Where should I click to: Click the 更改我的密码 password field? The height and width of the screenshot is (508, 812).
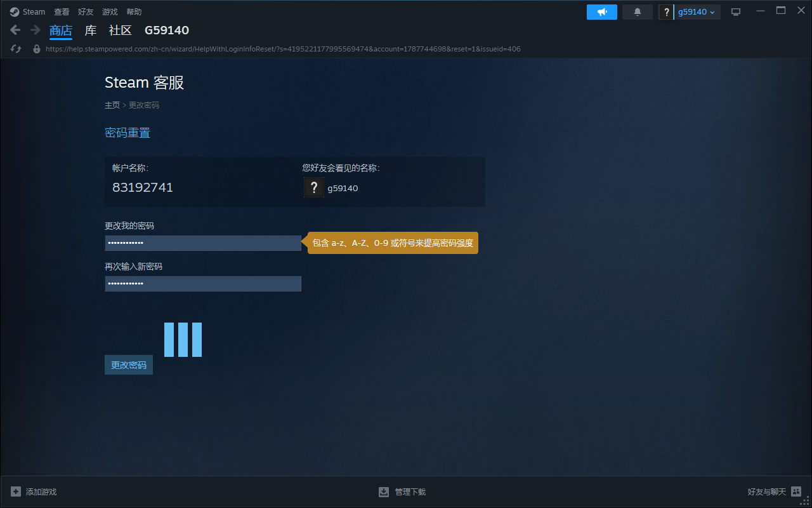tap(203, 243)
